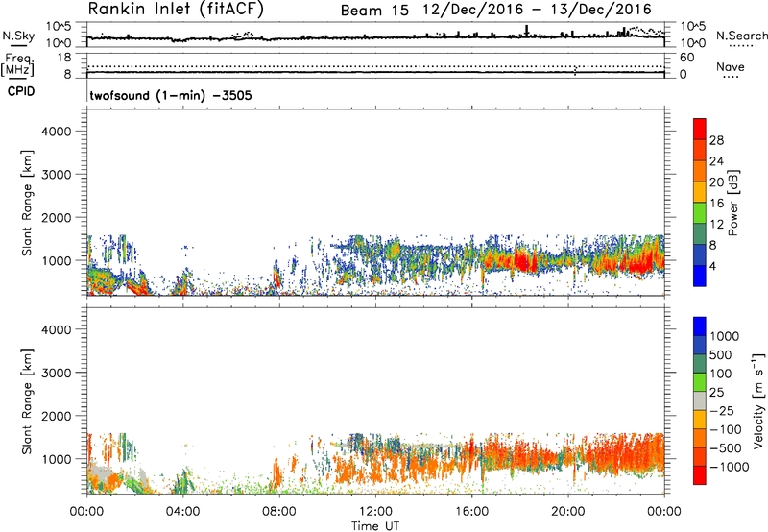The width and height of the screenshot is (768, 532).
Task: Click the 'N.Sky' legend label
Action: coord(18,36)
